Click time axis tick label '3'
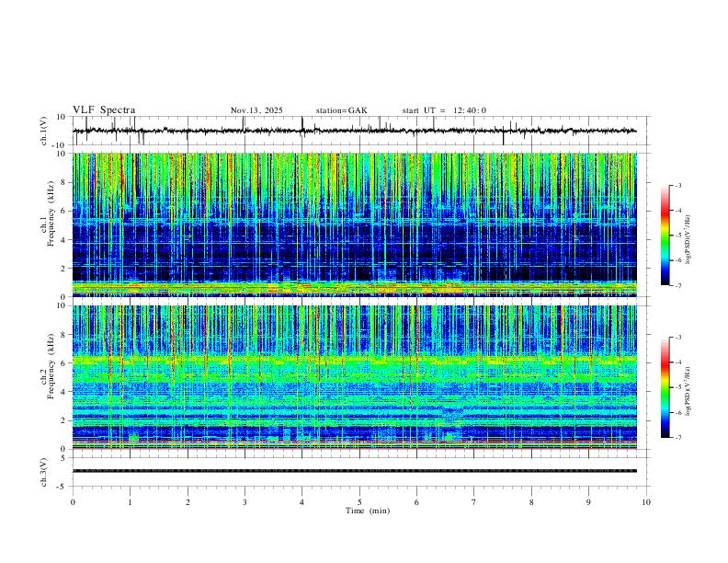The height and width of the screenshot is (563, 728). coord(245,502)
